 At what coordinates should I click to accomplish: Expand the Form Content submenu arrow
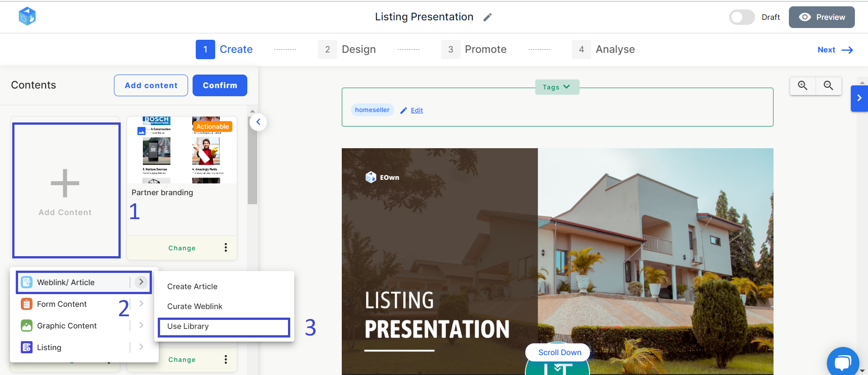pyautogui.click(x=141, y=304)
